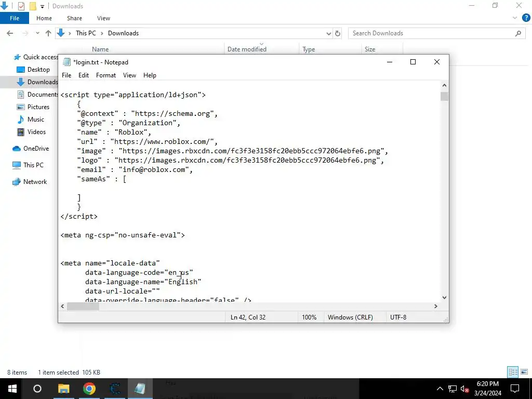Viewport: 532px width, 399px height.
Task: Click the muted volume tray icon
Action: coord(465,389)
